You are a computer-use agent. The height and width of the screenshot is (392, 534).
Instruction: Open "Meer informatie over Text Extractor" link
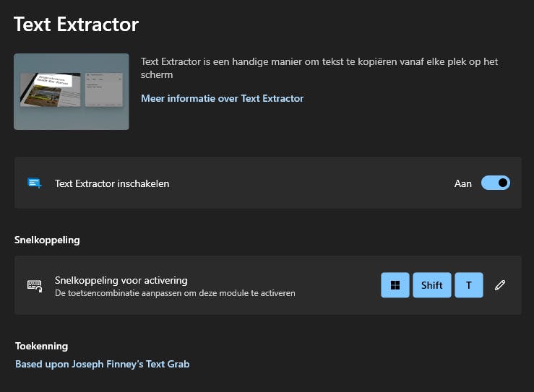(223, 98)
